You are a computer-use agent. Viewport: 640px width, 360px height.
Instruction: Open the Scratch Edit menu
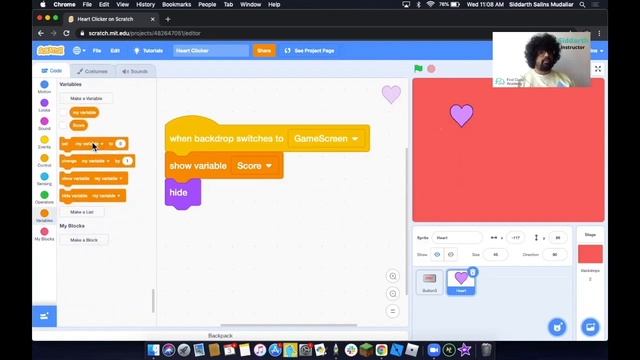pyautogui.click(x=115, y=51)
